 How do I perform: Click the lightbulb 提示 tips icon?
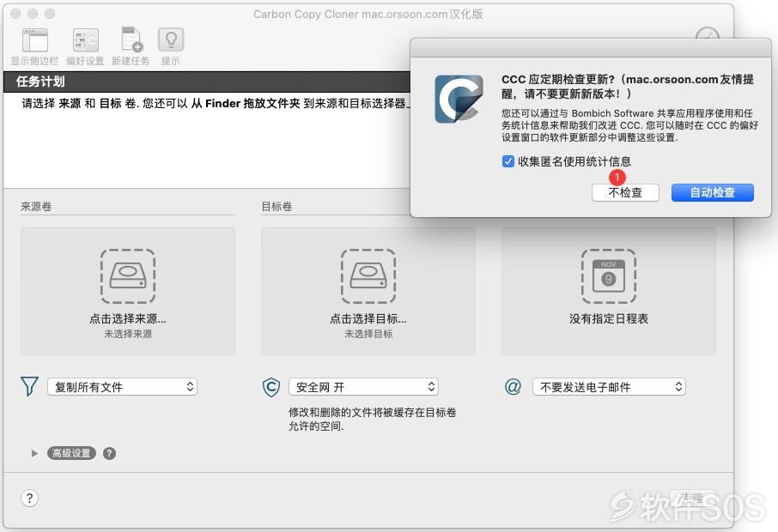pyautogui.click(x=171, y=39)
